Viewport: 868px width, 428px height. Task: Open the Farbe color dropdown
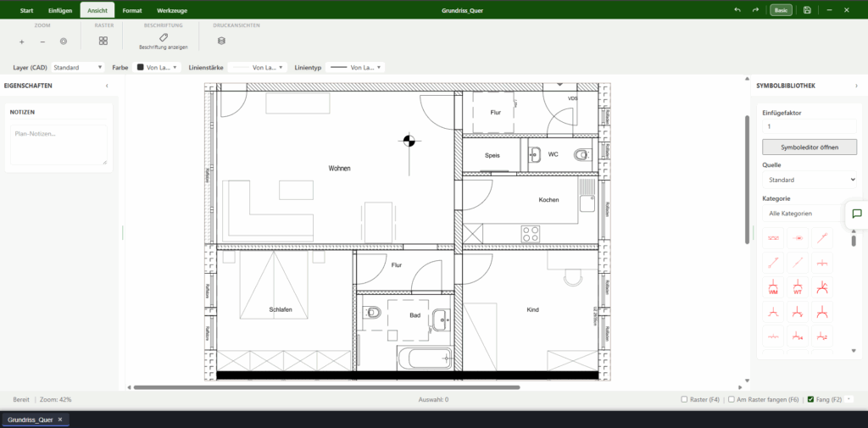coord(158,67)
